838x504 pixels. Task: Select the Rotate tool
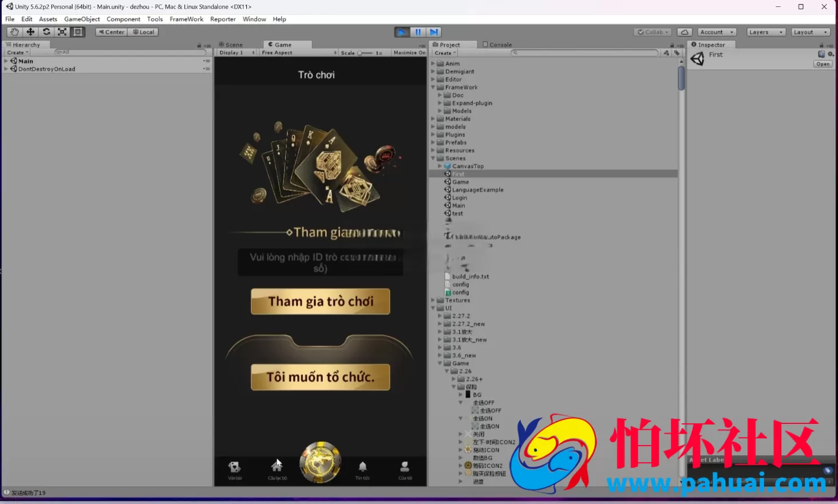[x=46, y=32]
